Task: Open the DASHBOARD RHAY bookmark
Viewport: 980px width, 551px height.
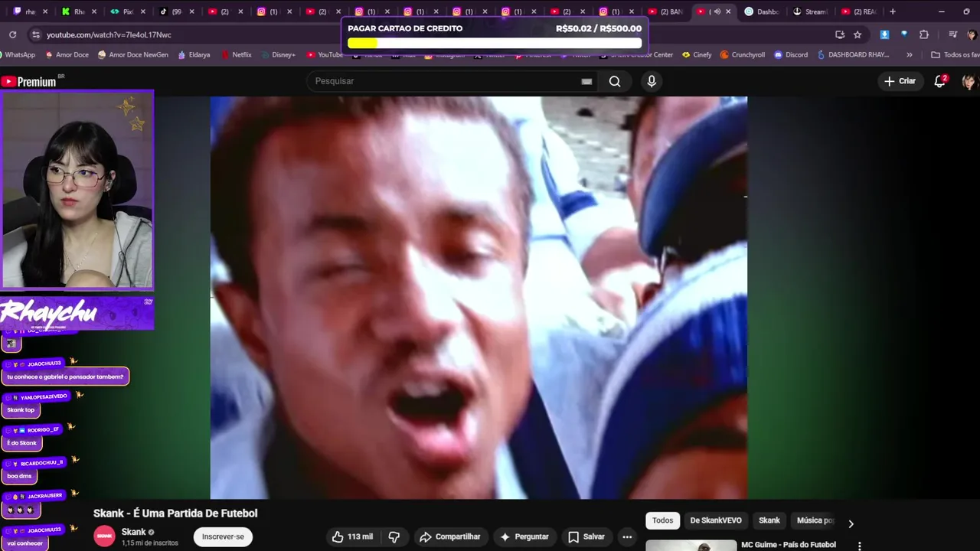Action: pyautogui.click(x=853, y=55)
